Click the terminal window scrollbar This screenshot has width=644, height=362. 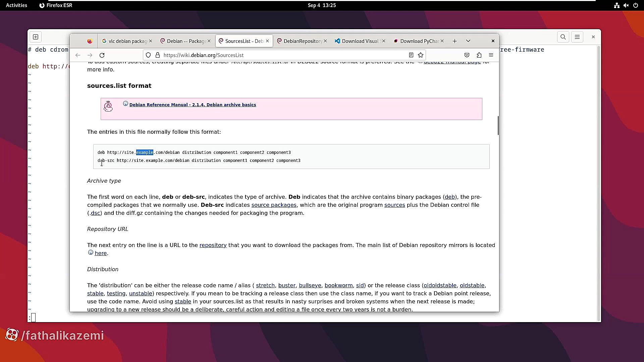[x=599, y=183]
